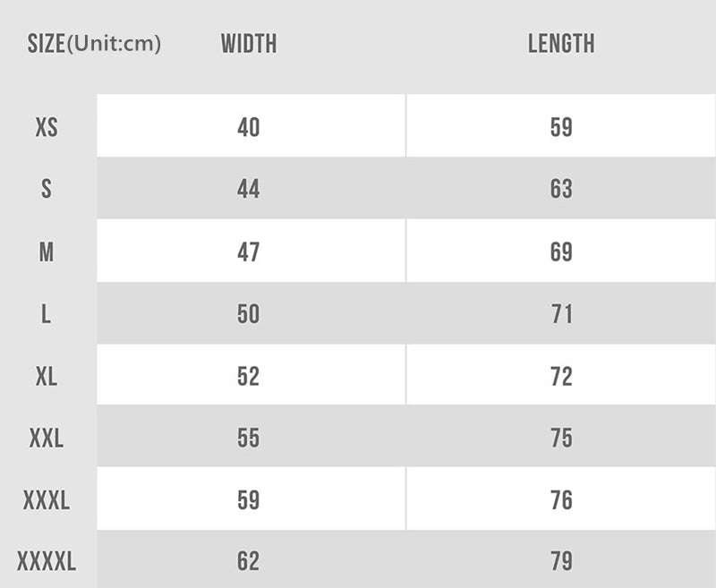Click width value 62 for XXXXL
The height and width of the screenshot is (588, 716).
coord(249,562)
